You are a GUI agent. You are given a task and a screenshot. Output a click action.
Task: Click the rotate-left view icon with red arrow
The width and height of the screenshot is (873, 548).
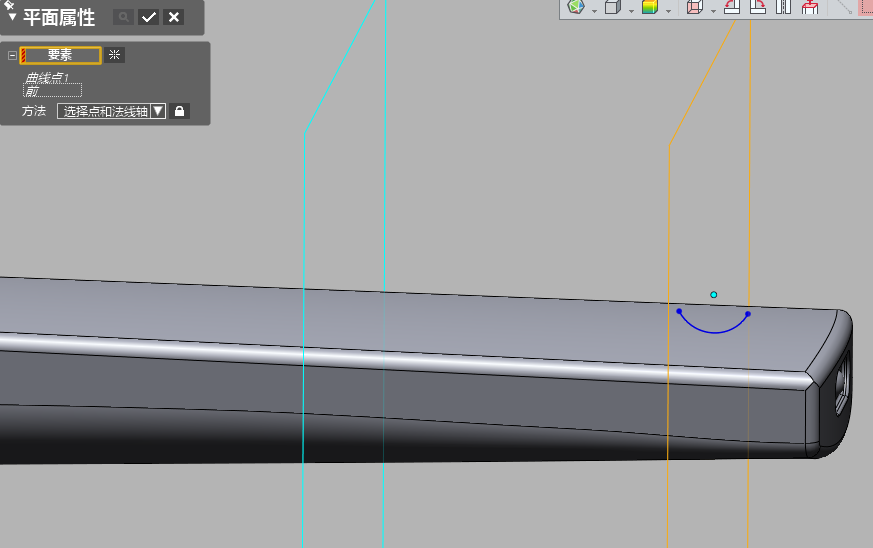click(732, 7)
